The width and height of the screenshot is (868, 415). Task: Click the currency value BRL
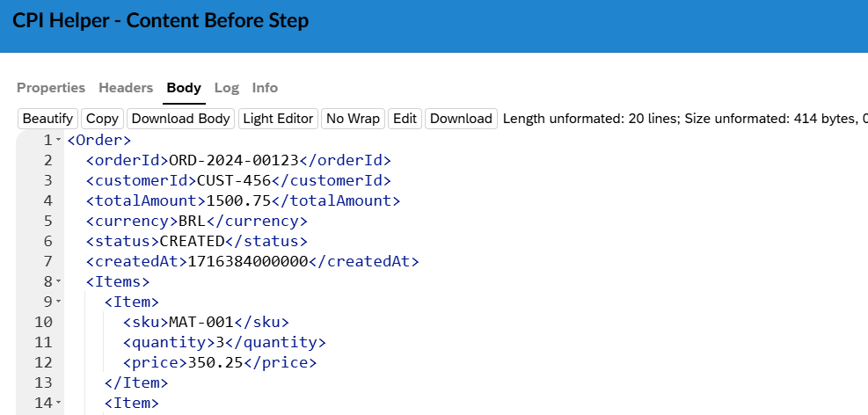click(x=192, y=222)
